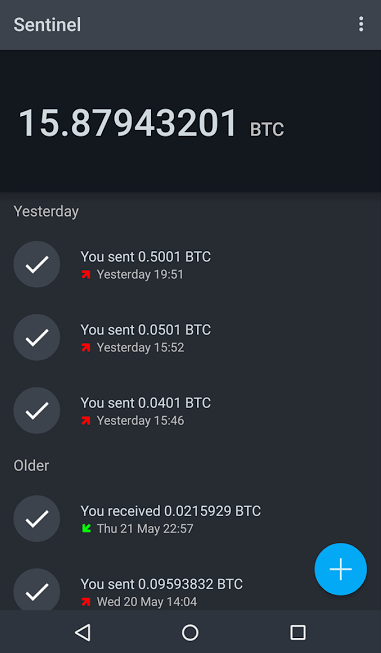Open 'You received 0.0215929 BTC' transaction
This screenshot has height=653, width=381.
pos(190,518)
